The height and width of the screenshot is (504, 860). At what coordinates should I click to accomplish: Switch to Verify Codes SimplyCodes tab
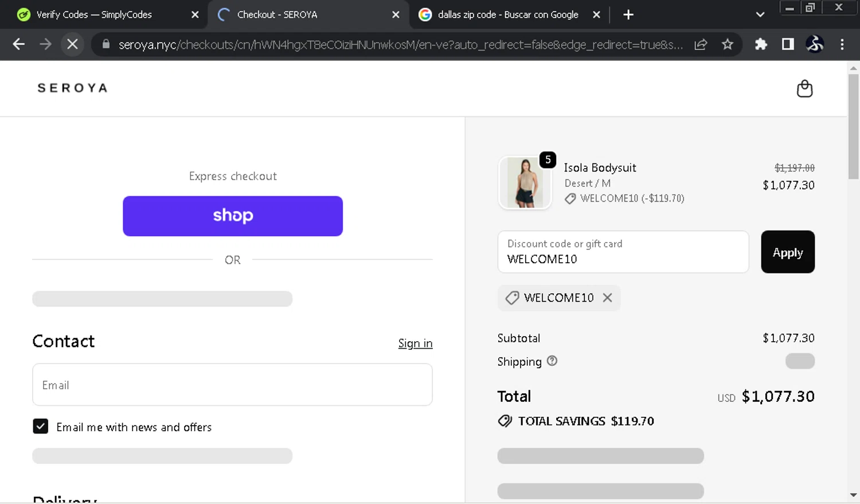point(94,15)
